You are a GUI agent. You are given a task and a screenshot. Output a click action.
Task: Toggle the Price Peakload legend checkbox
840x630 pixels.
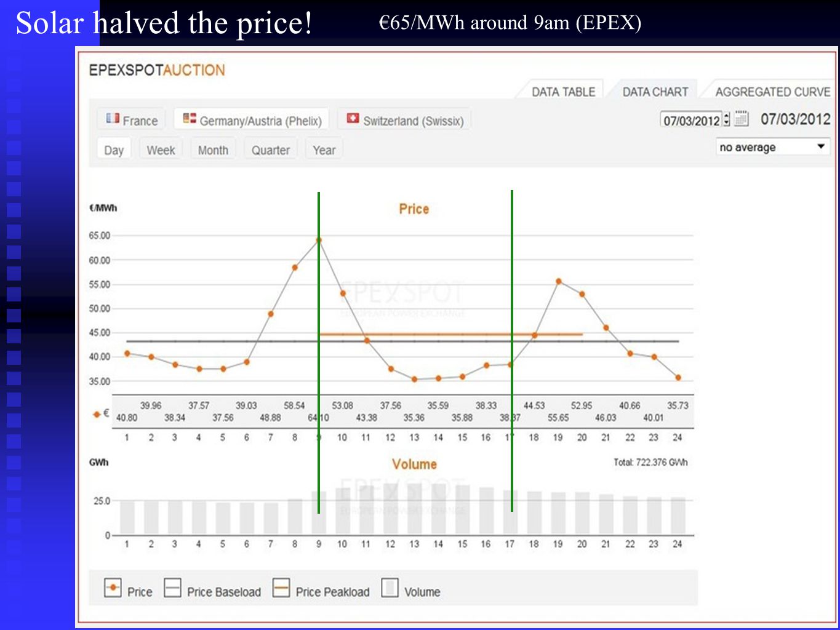click(x=281, y=588)
